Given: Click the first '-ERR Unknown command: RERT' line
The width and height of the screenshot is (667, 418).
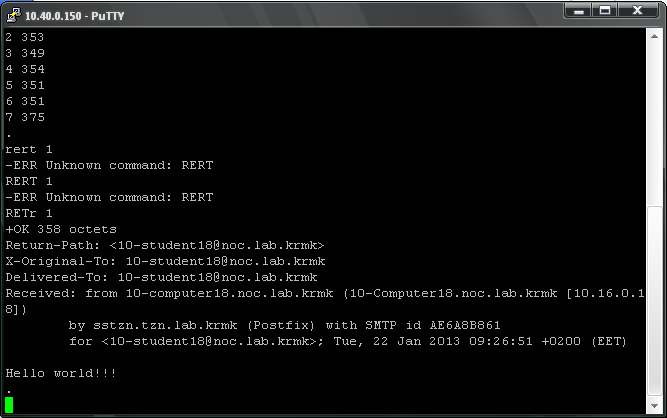Looking at the screenshot, I should 109,165.
